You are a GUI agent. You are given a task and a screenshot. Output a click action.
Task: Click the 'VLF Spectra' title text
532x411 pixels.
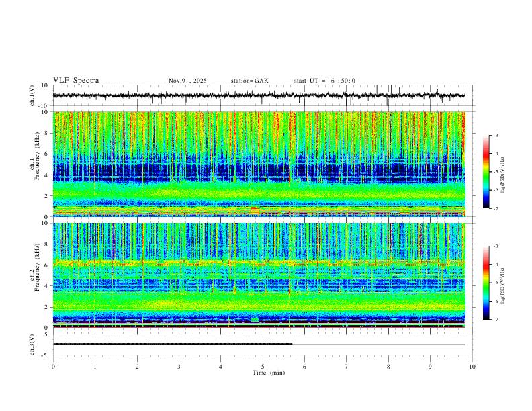(x=76, y=81)
